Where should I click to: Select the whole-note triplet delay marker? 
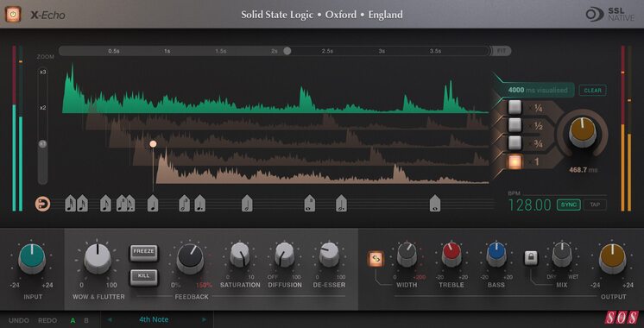[310, 203]
